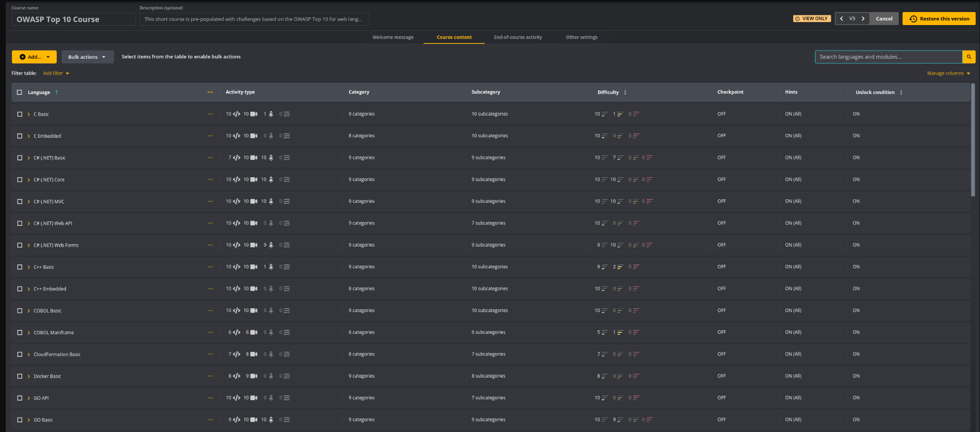Click '6 categories' in COBOL Mainframe row
Image resolution: width=980 pixels, height=432 pixels.
(x=361, y=332)
